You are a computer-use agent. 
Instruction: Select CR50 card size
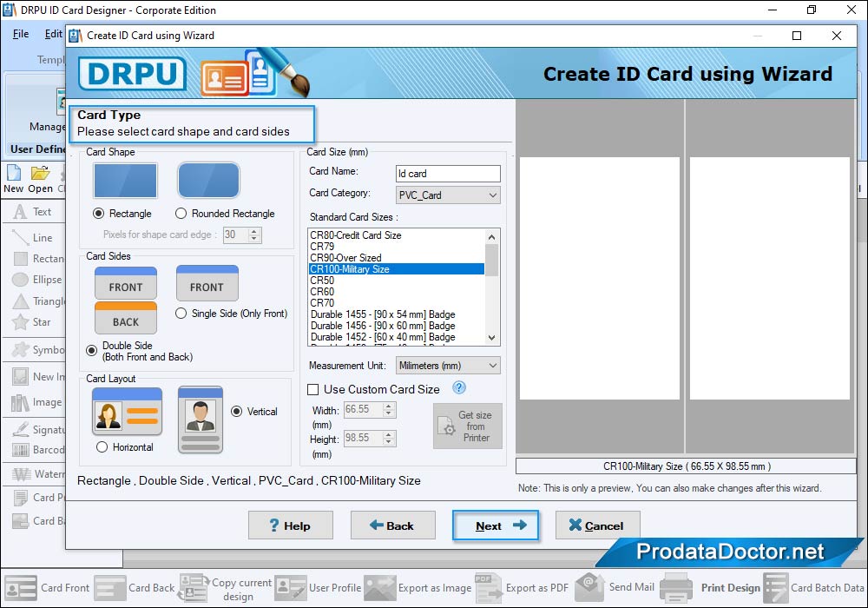coord(397,281)
